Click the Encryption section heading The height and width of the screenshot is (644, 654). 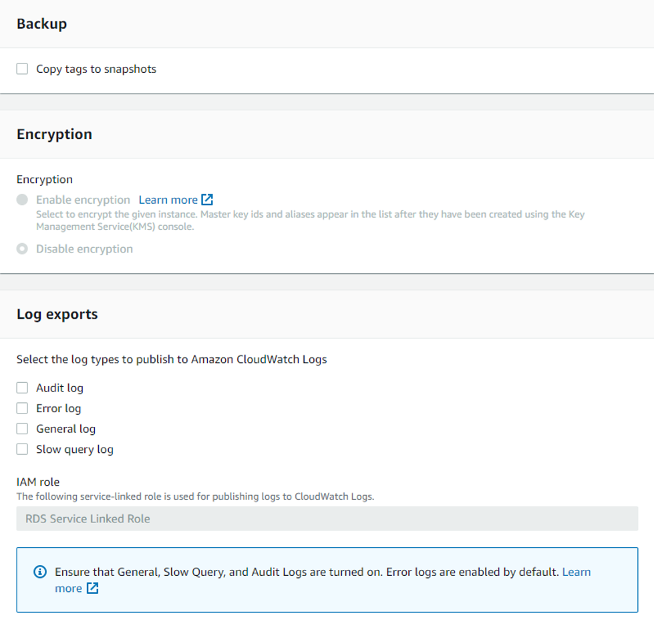(54, 134)
